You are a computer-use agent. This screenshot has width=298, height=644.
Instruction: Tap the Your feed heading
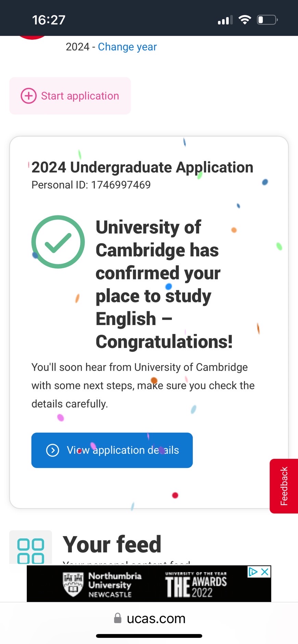pyautogui.click(x=112, y=544)
